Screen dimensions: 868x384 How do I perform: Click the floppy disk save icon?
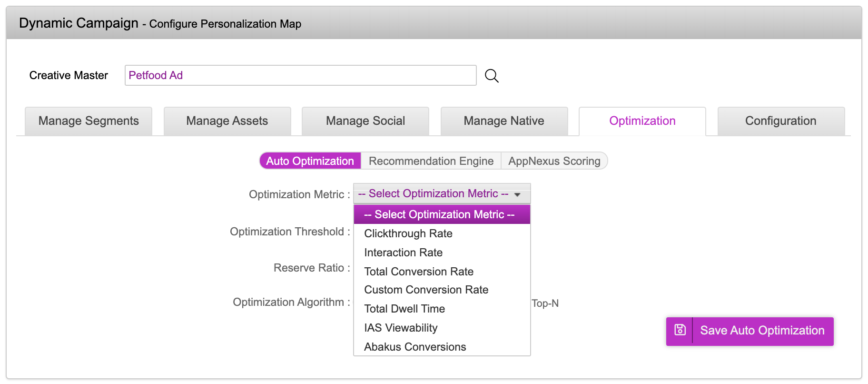(x=680, y=330)
